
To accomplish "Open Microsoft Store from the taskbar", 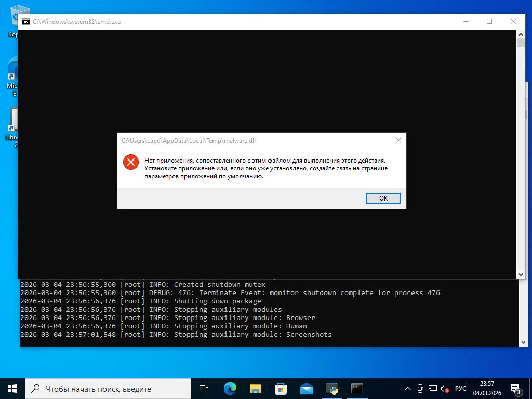I will (281, 389).
